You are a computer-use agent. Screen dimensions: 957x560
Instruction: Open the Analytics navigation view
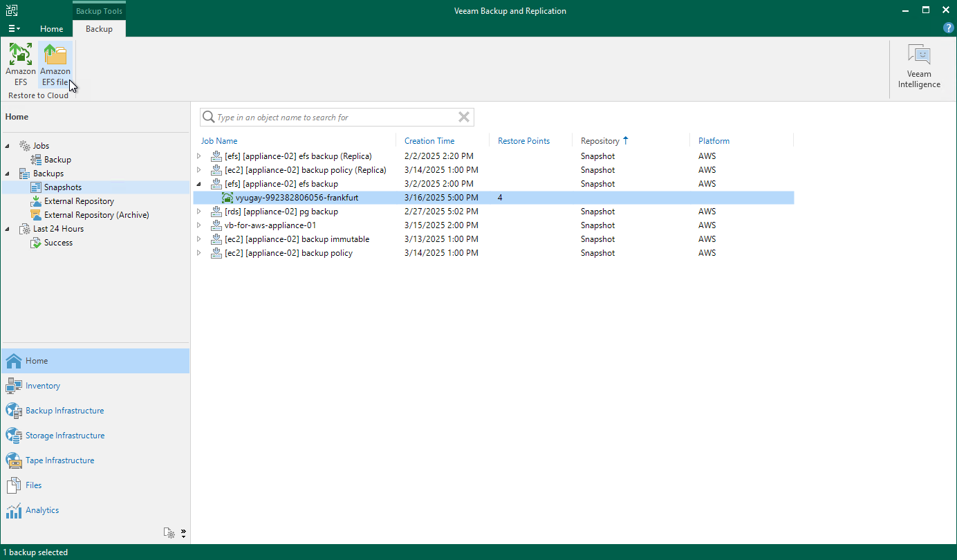click(x=95, y=510)
